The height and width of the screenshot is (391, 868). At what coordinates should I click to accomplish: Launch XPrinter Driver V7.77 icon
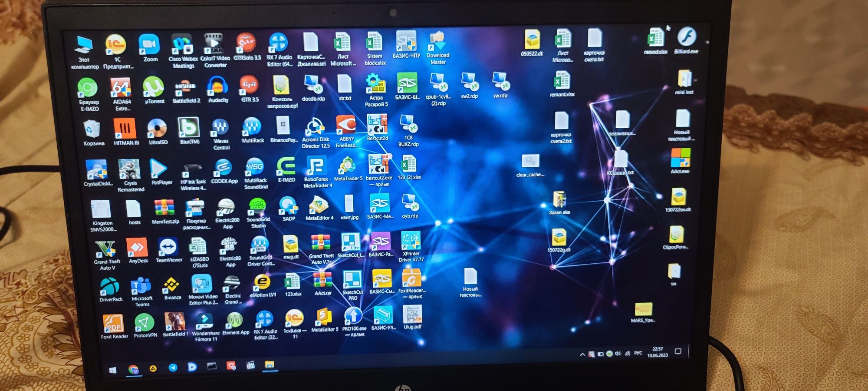coord(411,247)
